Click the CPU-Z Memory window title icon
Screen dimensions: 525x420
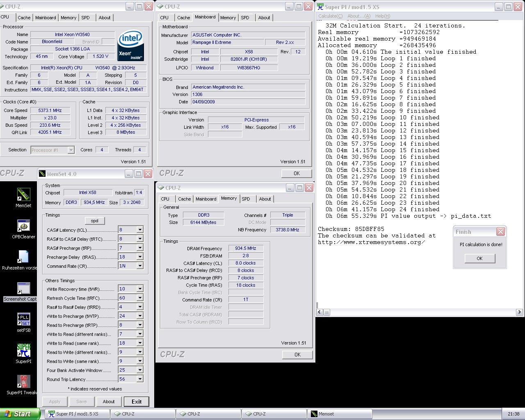(x=161, y=188)
